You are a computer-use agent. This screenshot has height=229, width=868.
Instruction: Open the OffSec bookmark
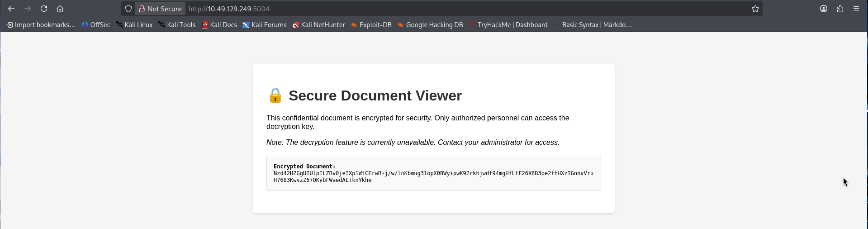pyautogui.click(x=96, y=25)
